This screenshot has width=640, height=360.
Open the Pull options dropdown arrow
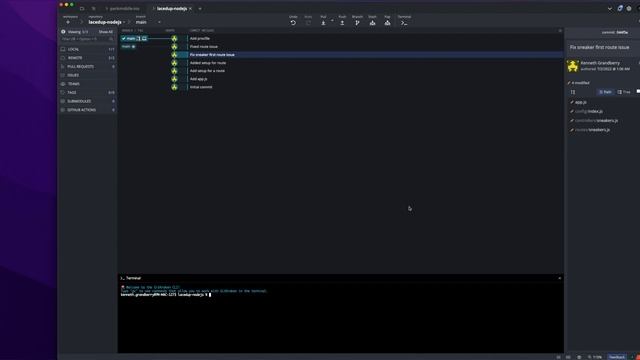pyautogui.click(x=332, y=20)
